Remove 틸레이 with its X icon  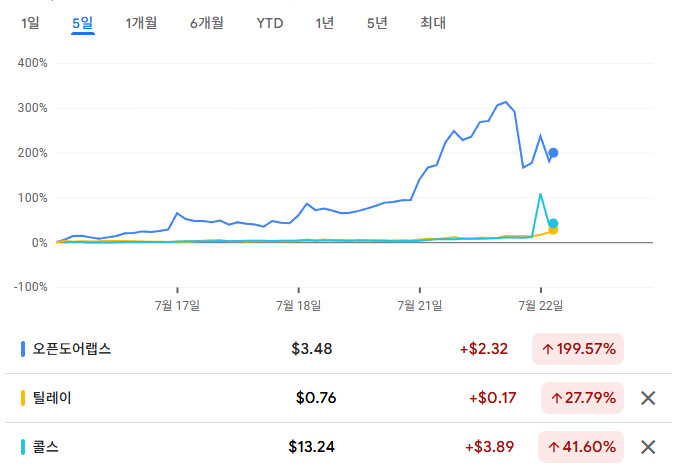coord(648,398)
